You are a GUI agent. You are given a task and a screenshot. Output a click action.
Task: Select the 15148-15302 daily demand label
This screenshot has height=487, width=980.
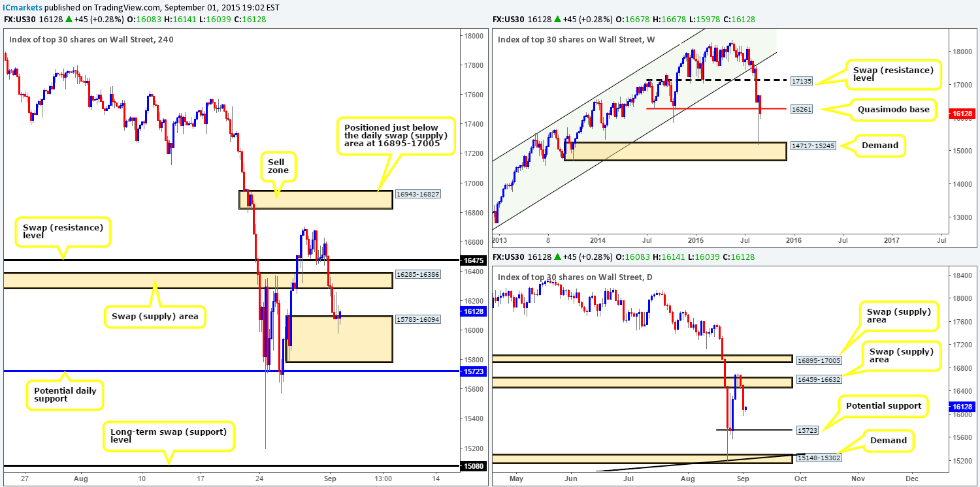click(819, 458)
